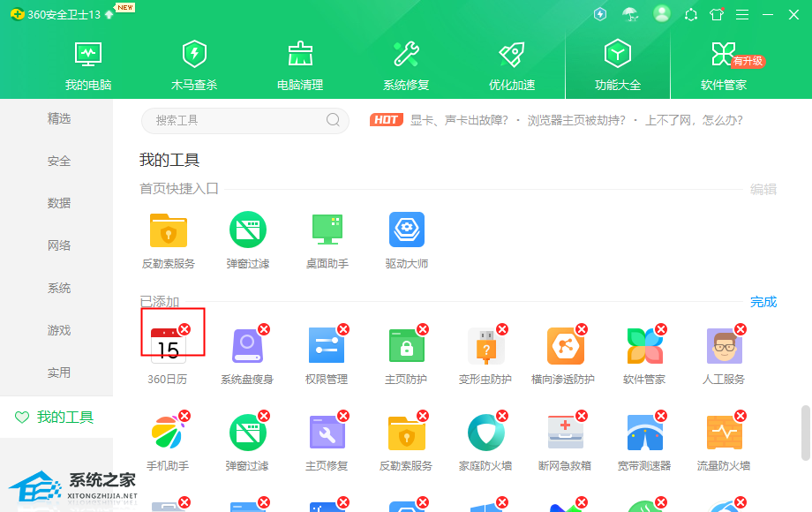This screenshot has height=512, width=812.
Task: Select the 安全 category in sidebar
Action: (x=59, y=161)
